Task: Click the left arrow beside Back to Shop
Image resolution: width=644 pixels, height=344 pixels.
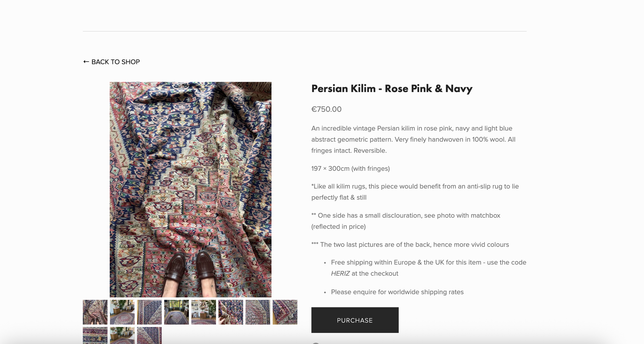Action: 86,62
